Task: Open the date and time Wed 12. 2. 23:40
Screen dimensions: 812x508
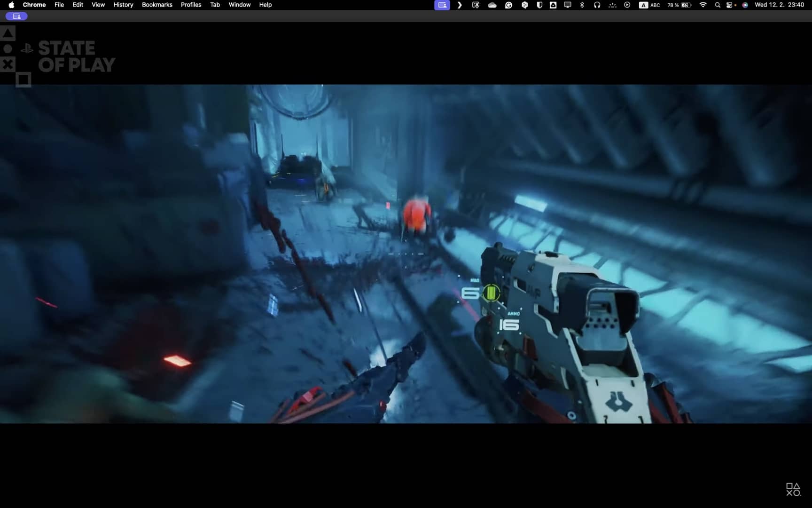Action: coord(779,5)
